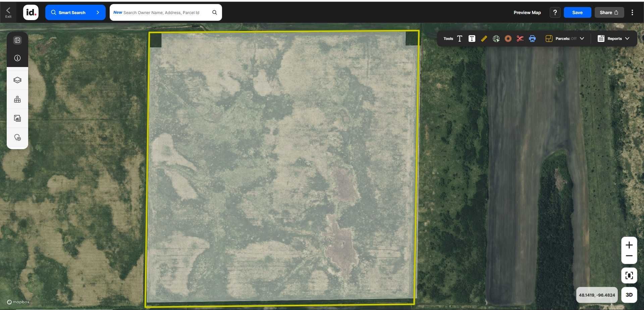The width and height of the screenshot is (644, 310).
Task: Open the map layers panel
Action: [17, 80]
